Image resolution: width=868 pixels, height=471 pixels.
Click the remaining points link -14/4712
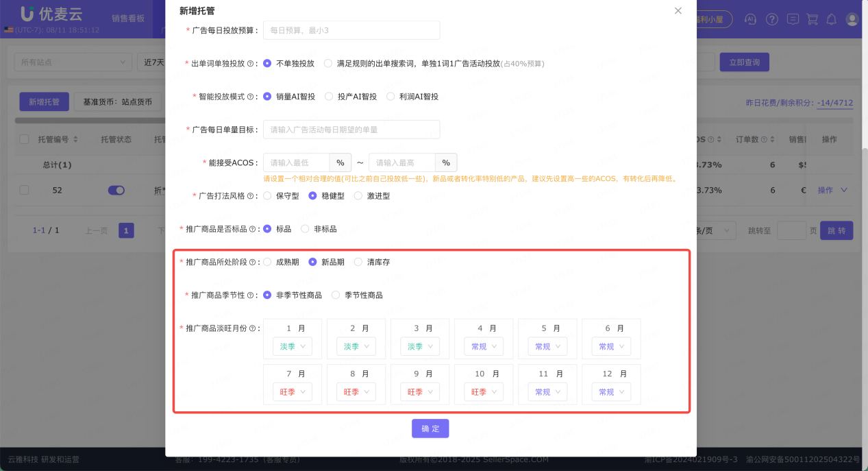click(836, 104)
